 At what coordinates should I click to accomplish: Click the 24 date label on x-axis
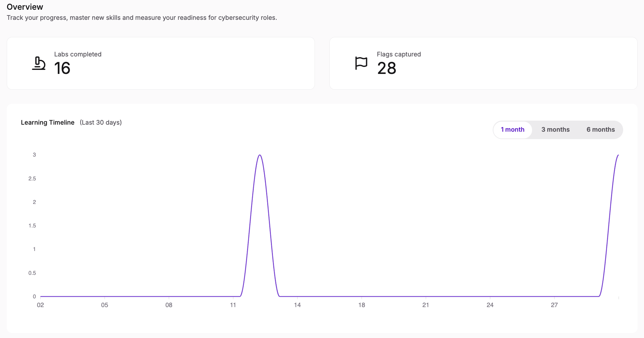click(x=490, y=305)
